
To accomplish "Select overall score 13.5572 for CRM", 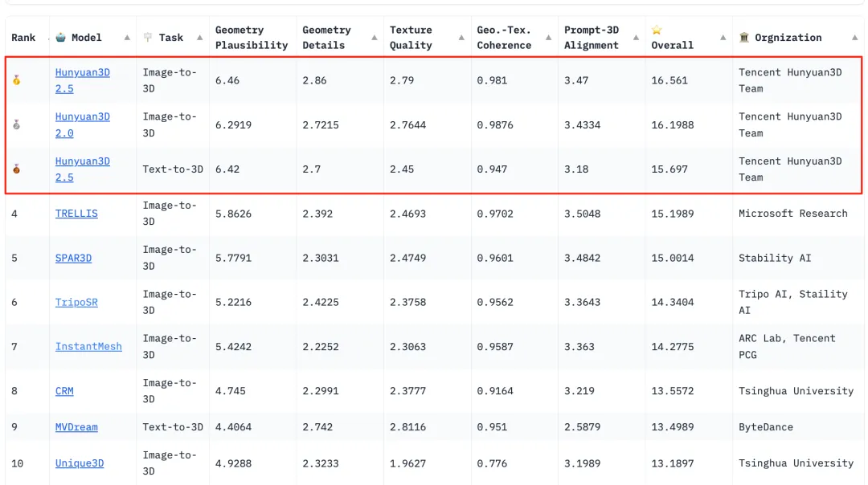I will 673,391.
